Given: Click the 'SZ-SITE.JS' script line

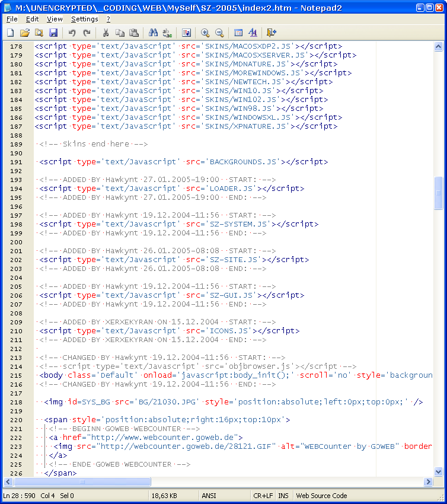Looking at the screenshot, I should 174,260.
